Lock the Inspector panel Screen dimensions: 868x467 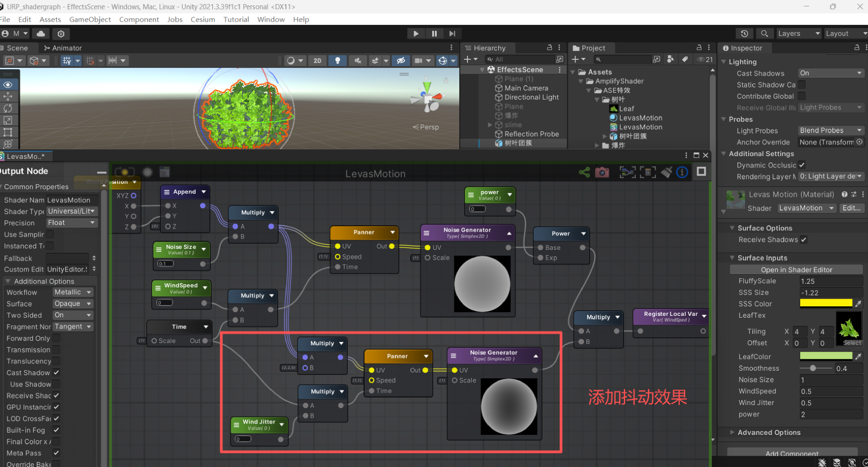[x=857, y=48]
